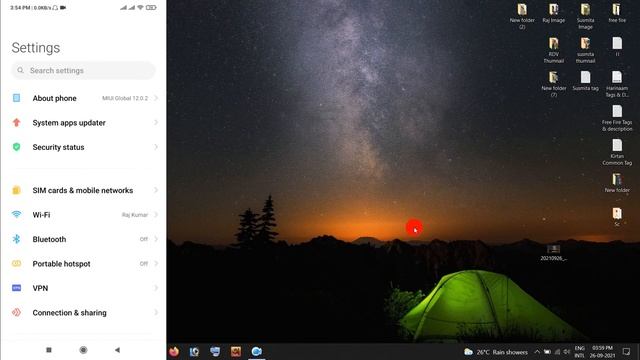Tap the Wi-Fi icon in Settings list
640x360 pixels.
pos(16,215)
